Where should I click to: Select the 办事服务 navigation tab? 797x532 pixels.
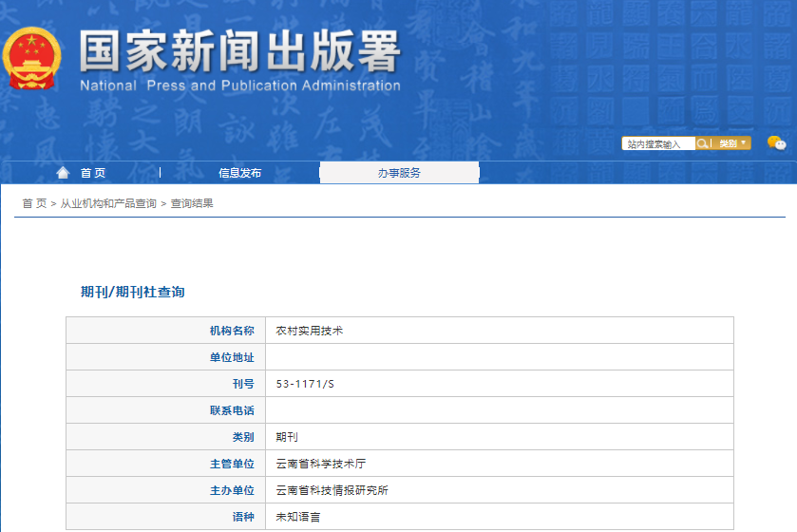[399, 173]
